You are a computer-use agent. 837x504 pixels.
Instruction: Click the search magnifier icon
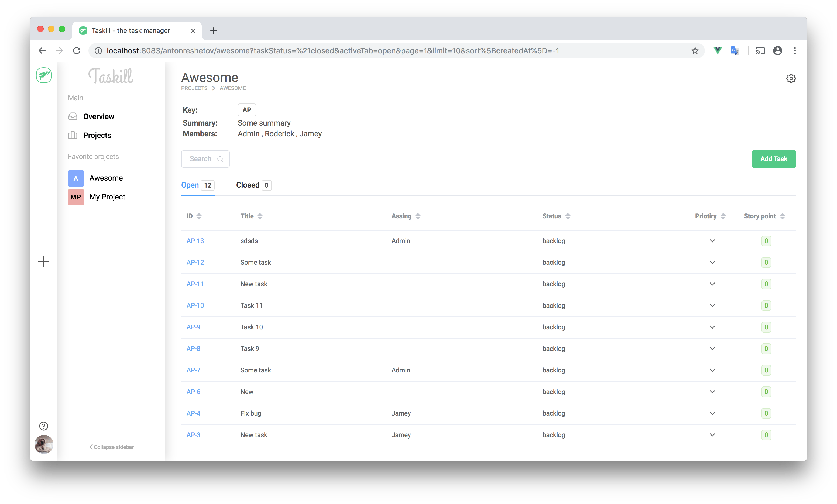(x=221, y=159)
